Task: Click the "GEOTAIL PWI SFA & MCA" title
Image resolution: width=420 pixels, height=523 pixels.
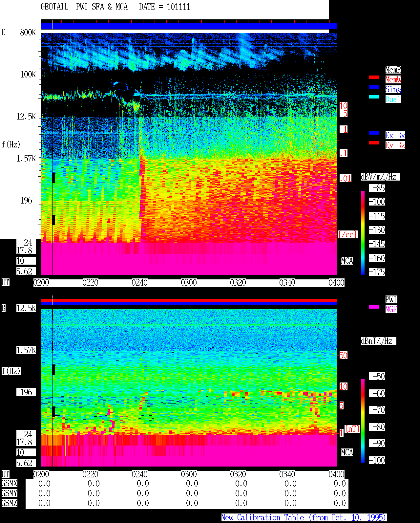Action: 84,7
